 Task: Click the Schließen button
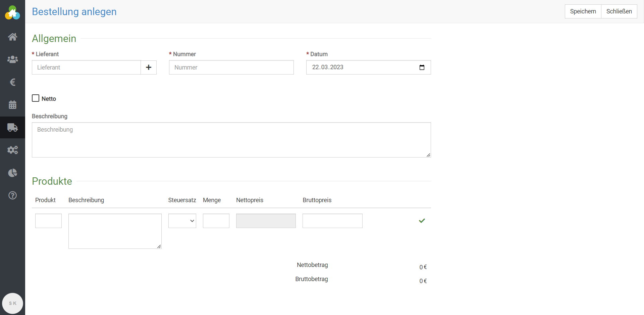(619, 11)
